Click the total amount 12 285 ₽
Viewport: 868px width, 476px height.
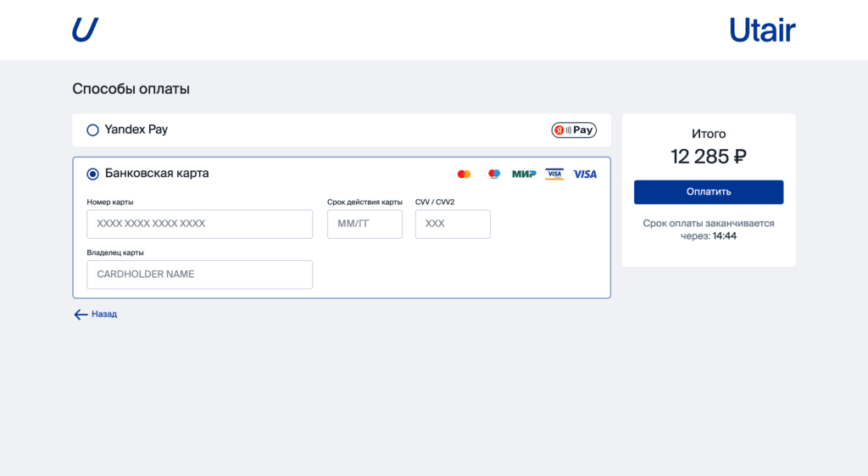pos(709,157)
